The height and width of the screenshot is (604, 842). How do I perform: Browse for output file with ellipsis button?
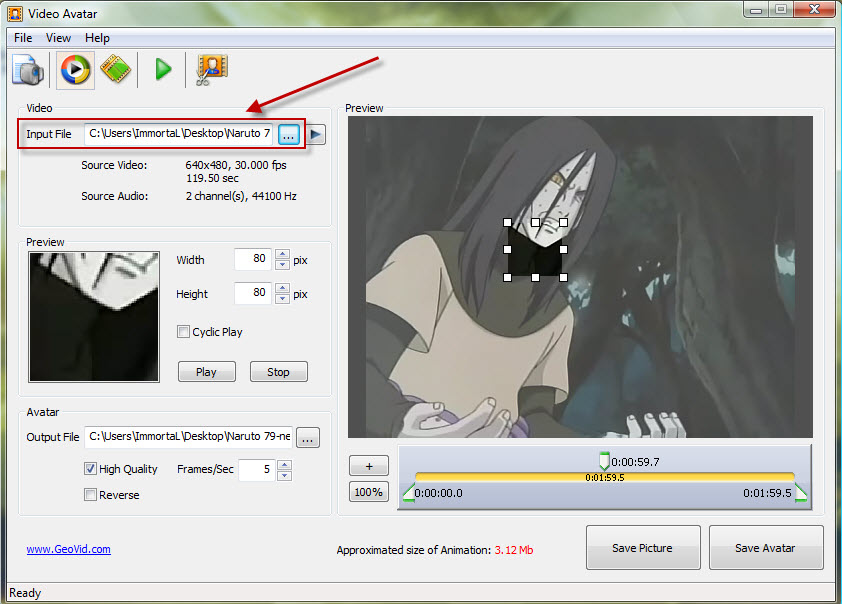click(x=308, y=438)
